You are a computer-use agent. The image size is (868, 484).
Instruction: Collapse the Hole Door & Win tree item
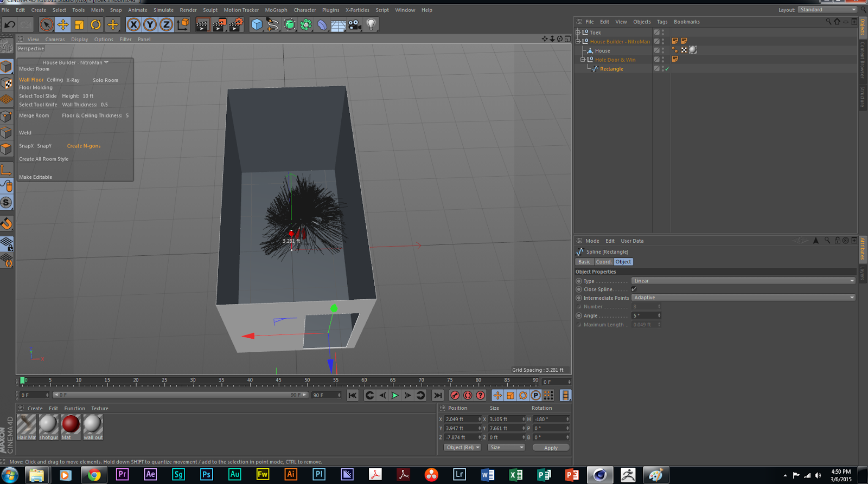583,60
